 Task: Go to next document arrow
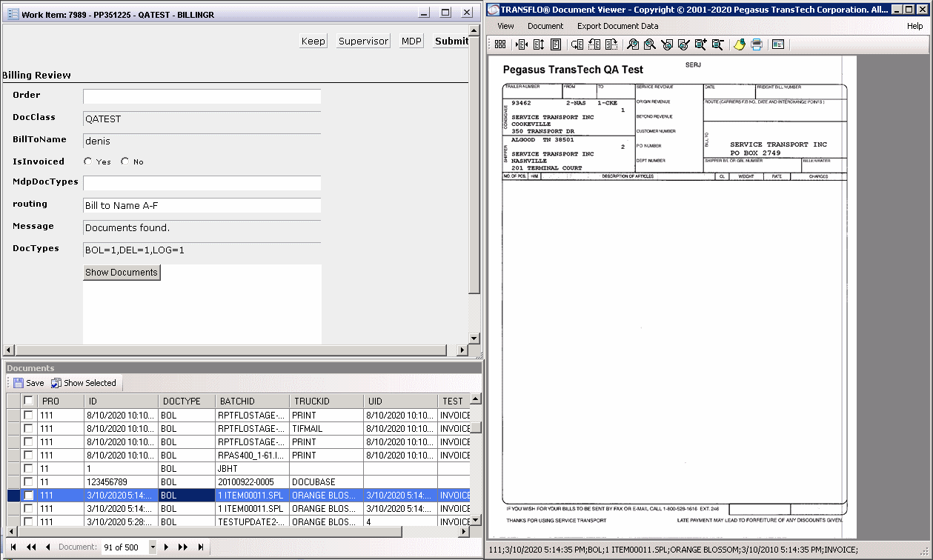(x=166, y=547)
